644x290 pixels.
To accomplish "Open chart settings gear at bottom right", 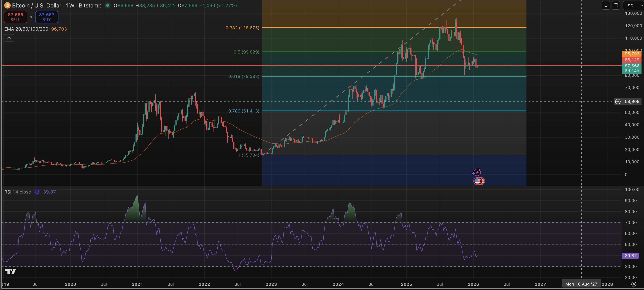I will pos(634,284).
